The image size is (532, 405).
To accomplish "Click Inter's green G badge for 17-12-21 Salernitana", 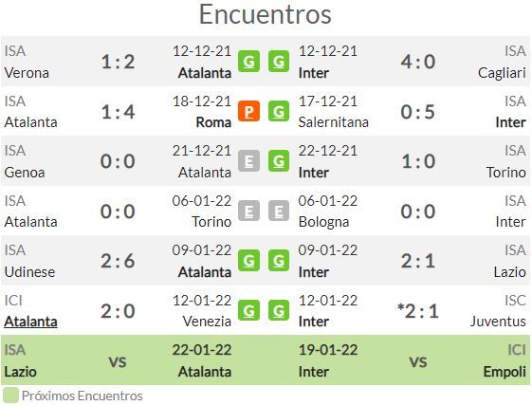I will click(279, 111).
